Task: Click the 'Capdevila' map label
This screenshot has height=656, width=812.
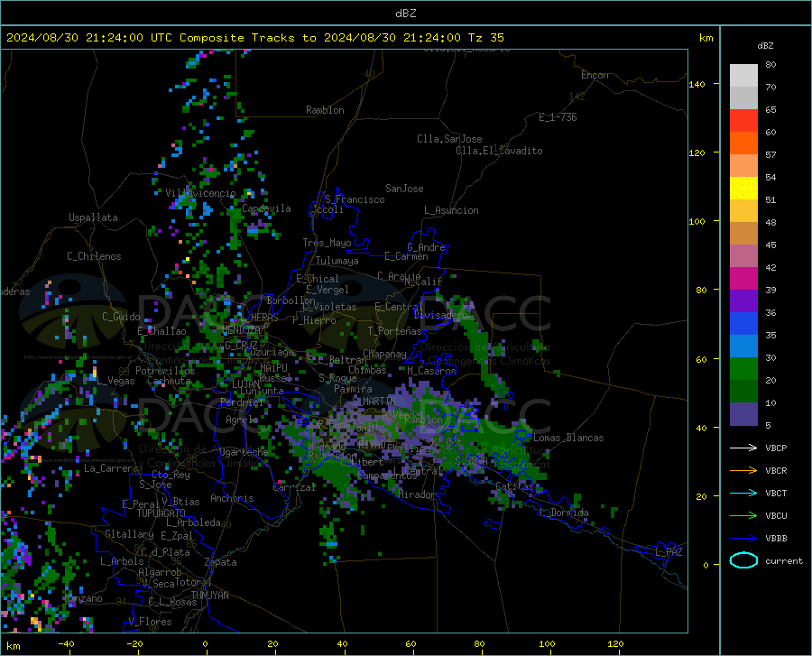Action: (266, 208)
